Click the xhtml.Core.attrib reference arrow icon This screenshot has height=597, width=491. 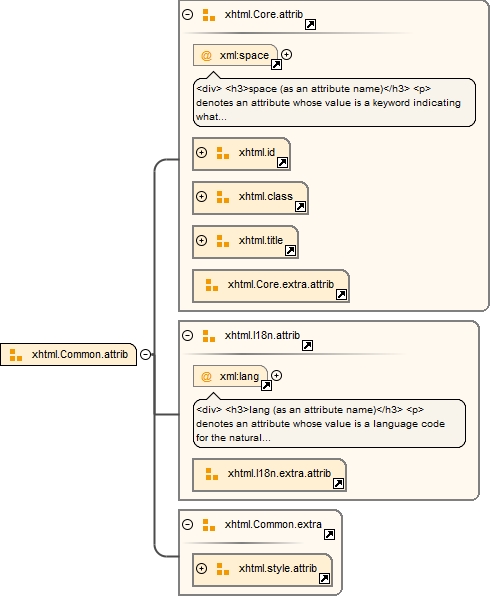click(x=310, y=25)
